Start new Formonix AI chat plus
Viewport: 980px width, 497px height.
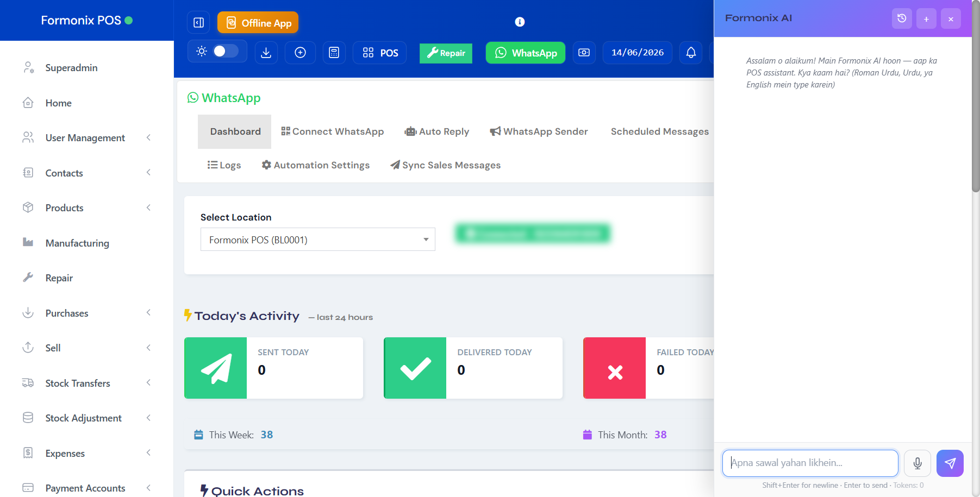[926, 18]
